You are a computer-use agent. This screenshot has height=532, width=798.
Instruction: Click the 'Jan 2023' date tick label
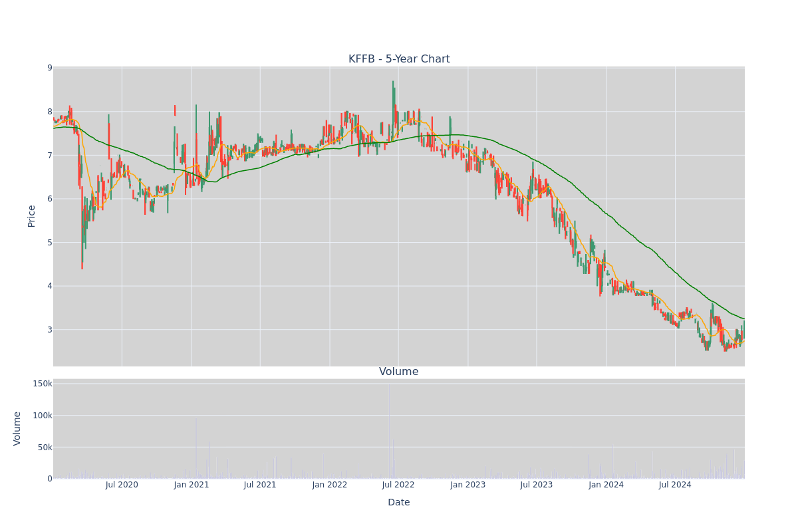point(468,485)
